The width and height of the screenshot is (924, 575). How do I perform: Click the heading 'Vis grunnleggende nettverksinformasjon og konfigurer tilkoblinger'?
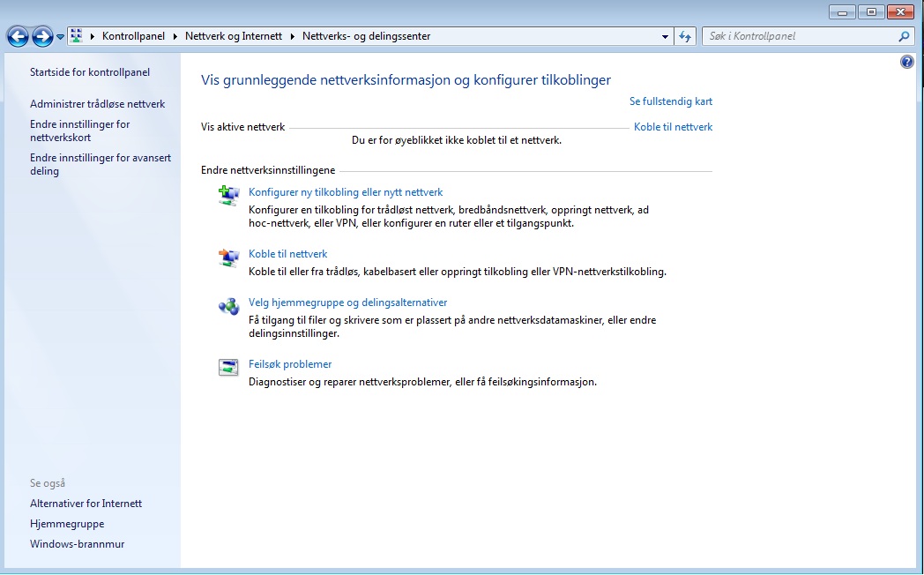pyautogui.click(x=406, y=80)
